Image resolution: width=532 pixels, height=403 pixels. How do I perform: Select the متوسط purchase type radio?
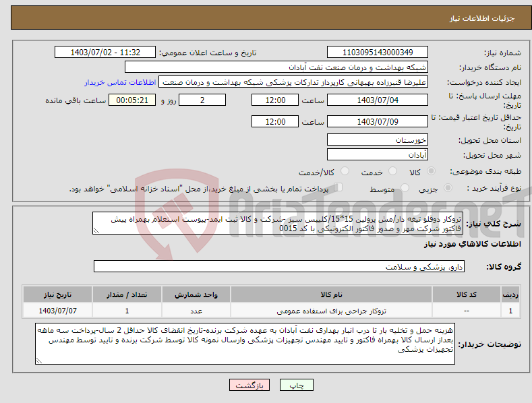point(405,188)
